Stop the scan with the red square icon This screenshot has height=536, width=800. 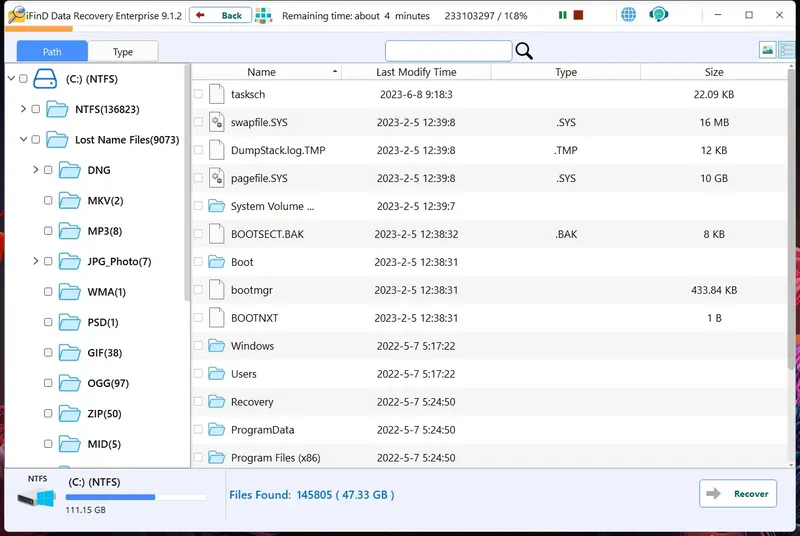[x=578, y=15]
